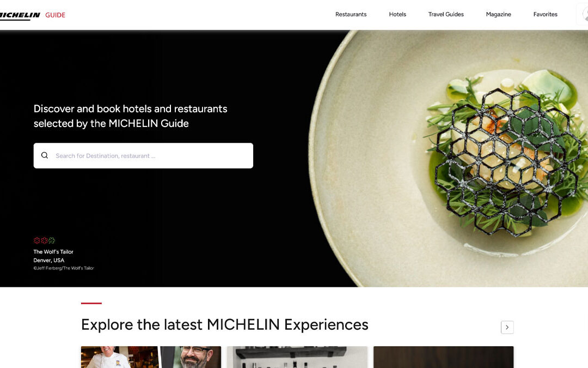The height and width of the screenshot is (368, 588).
Task: Open the user profile avatar icon
Action: point(584,15)
